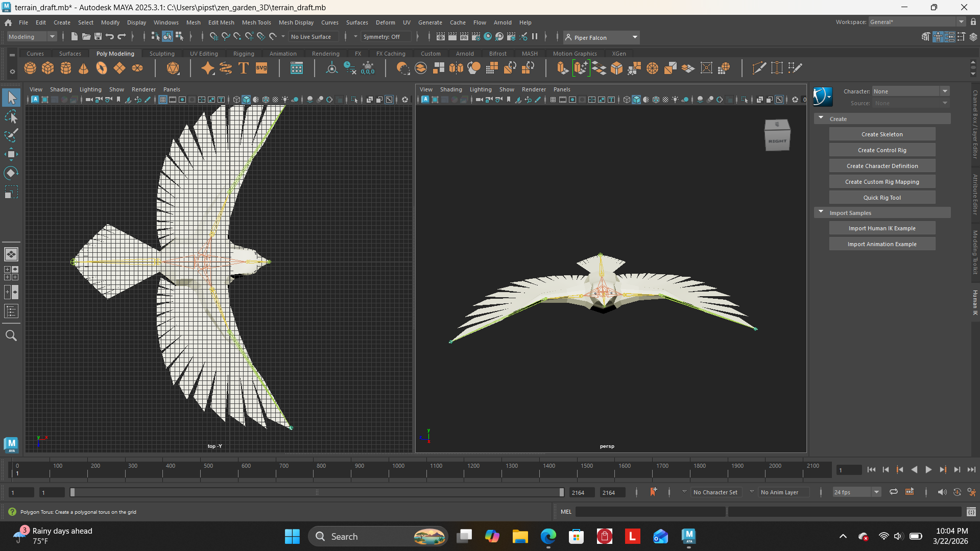This screenshot has width=980, height=551.
Task: Select the Scale tool in toolbox
Action: (x=11, y=192)
